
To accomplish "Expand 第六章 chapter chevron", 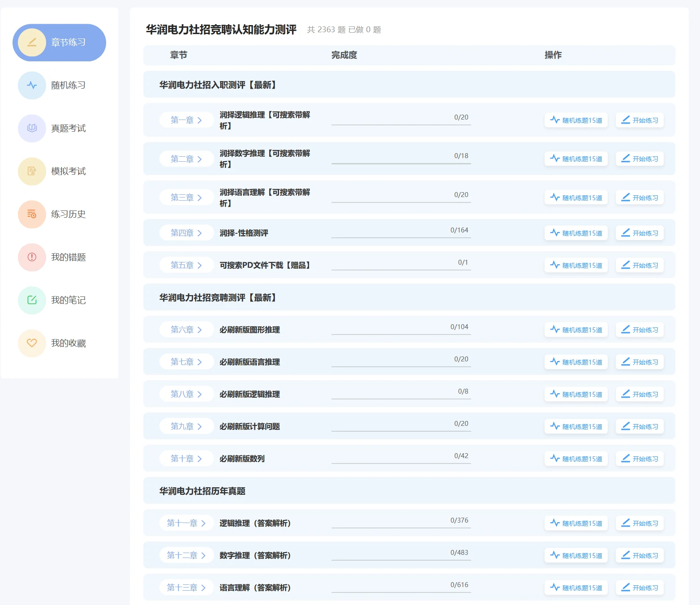I will coord(199,330).
